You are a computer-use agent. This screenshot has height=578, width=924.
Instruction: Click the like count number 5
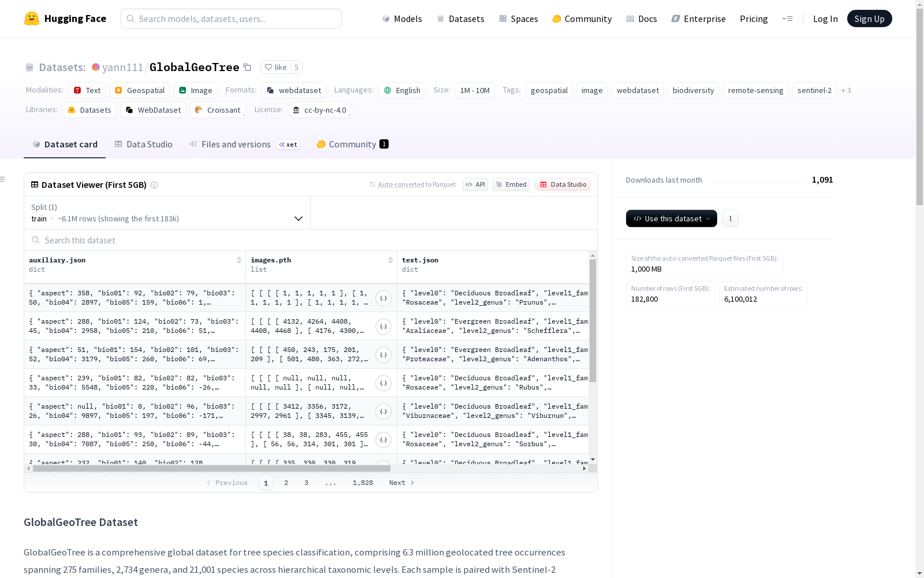coord(296,67)
